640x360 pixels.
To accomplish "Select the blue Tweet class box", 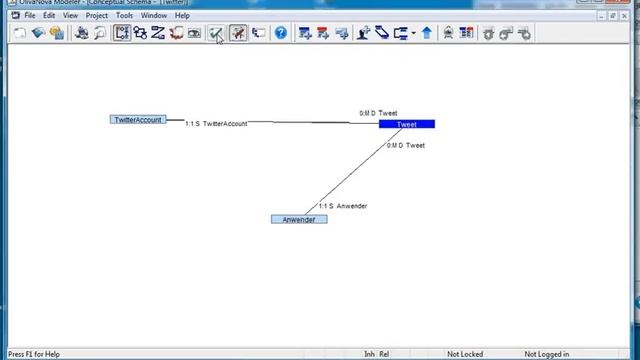I will 407,124.
